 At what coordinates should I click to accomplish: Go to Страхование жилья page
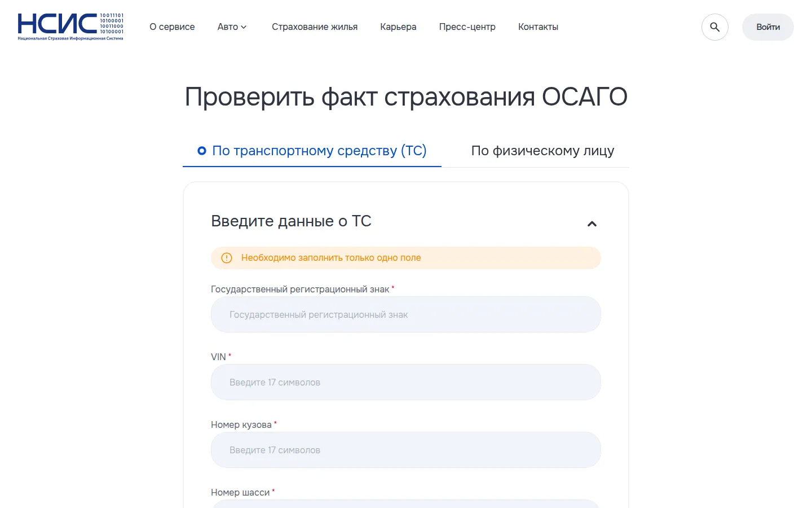315,27
